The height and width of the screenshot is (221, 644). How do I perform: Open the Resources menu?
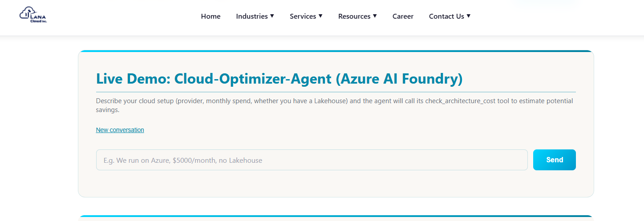[x=354, y=16]
